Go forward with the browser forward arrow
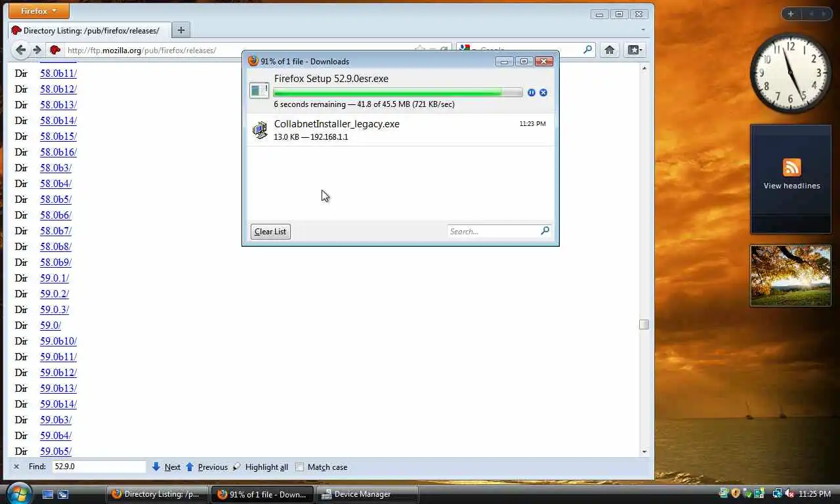840x504 pixels. point(37,50)
